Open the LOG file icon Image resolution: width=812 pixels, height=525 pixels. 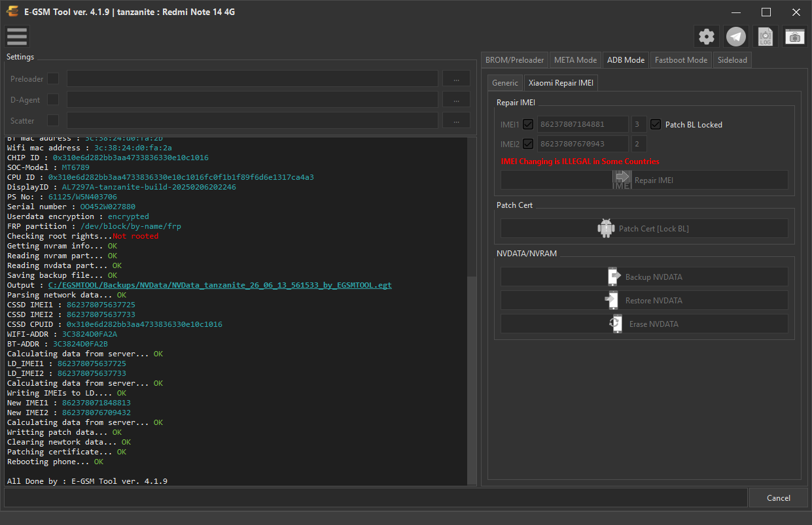coord(766,37)
